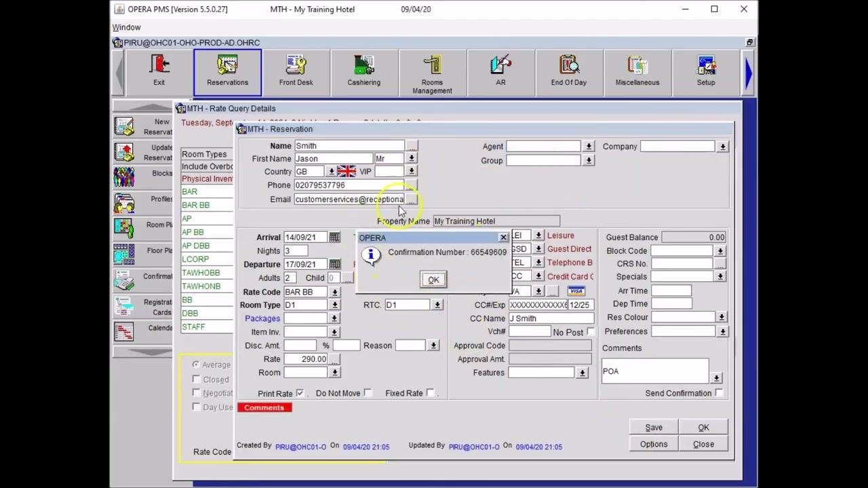Toggle the Send Confirmation checkbox

pos(719,393)
